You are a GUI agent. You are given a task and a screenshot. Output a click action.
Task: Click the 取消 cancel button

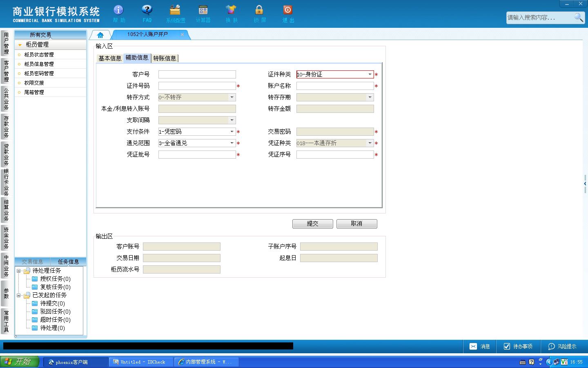point(356,224)
